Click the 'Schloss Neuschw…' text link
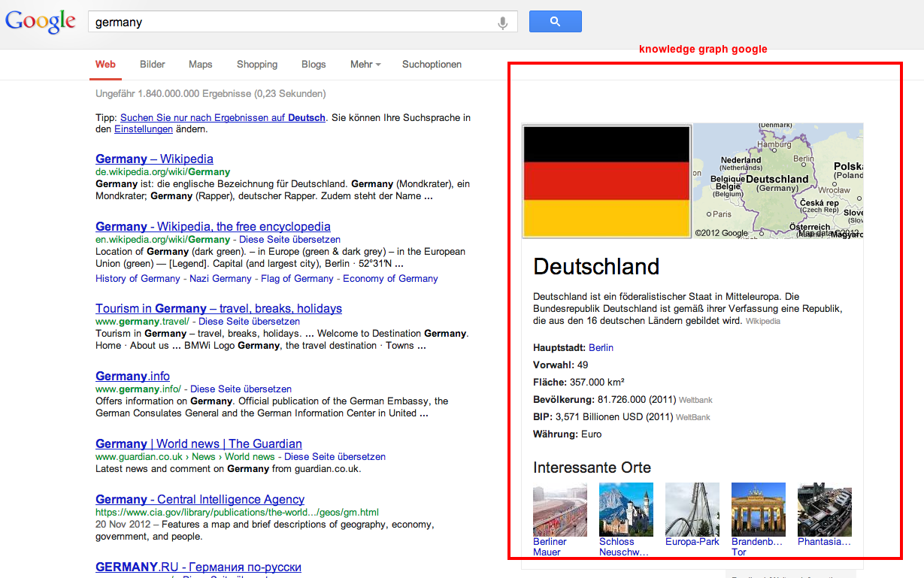This screenshot has width=924, height=578. (x=624, y=546)
